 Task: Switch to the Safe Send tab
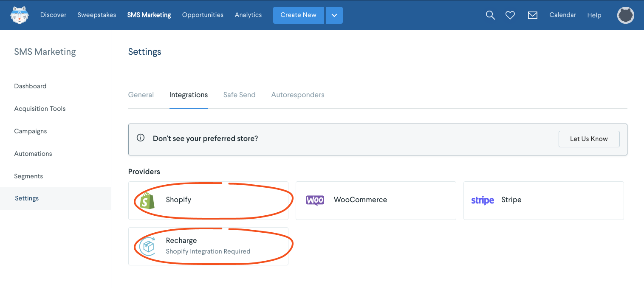[x=240, y=95]
